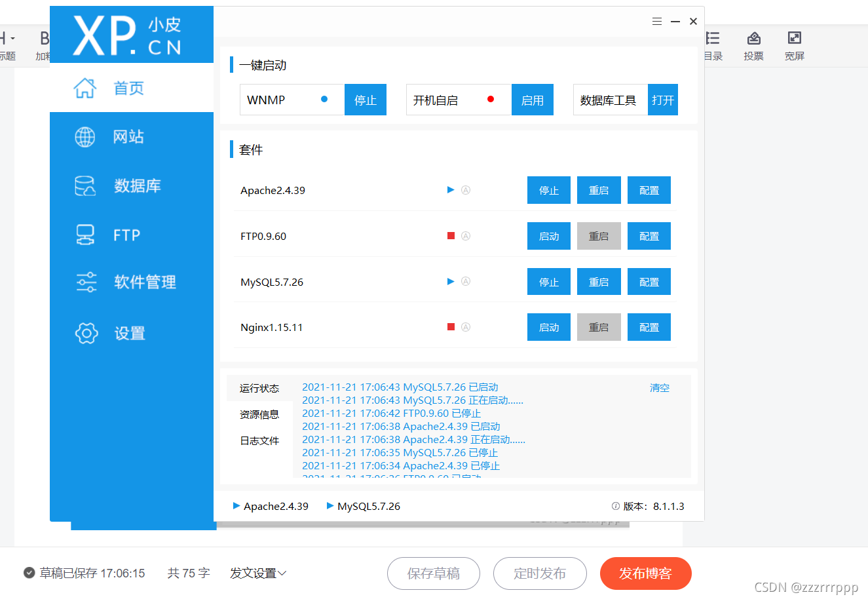Publish with the 发布博客 button
The height and width of the screenshot is (601, 868).
646,573
